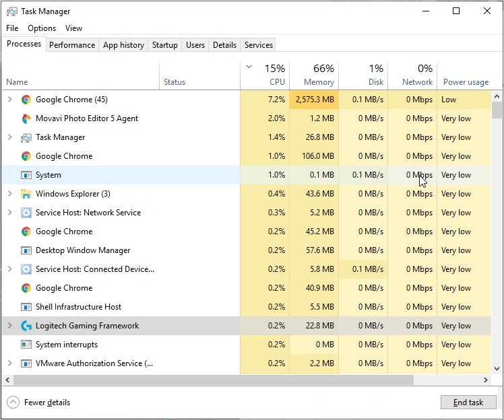Sort by the Disk column header

point(363,75)
